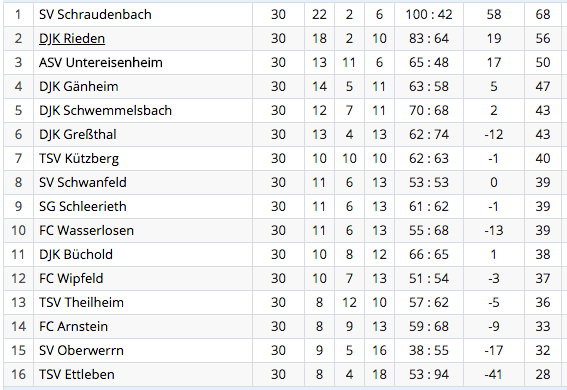
Task: Click on TSV Theilheim team name
Action: coord(81,302)
